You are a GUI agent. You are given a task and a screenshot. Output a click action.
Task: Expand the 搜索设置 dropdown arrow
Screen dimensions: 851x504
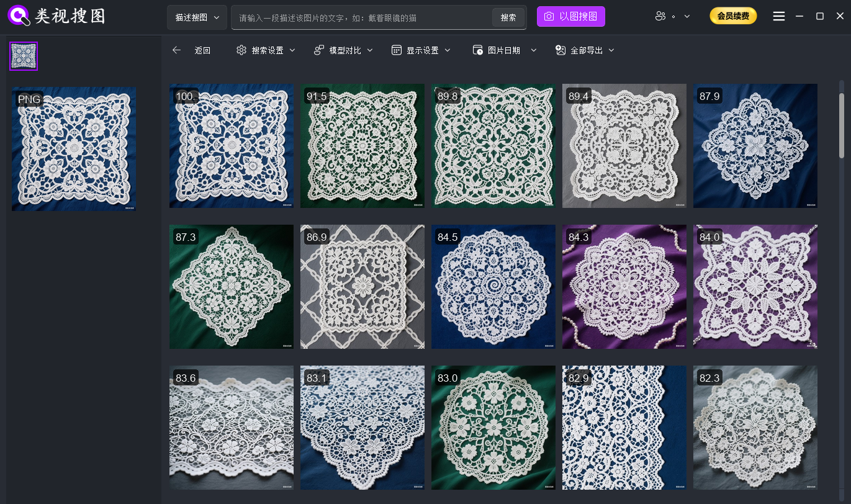pos(292,50)
